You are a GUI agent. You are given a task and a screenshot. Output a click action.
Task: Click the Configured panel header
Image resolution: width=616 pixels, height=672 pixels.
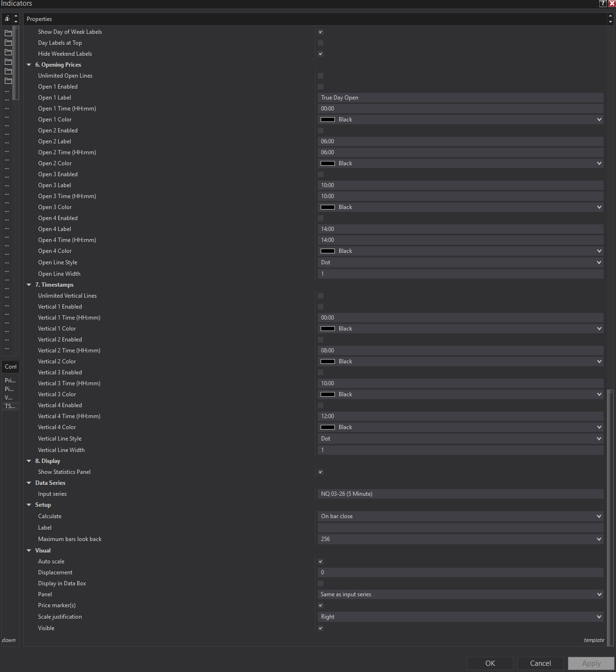click(10, 367)
